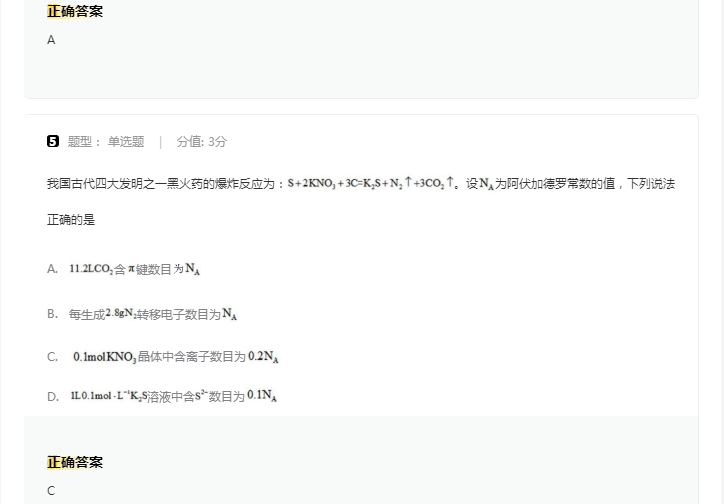This screenshot has height=504, width=724.
Task: Click the 单选题 question type label
Action: pos(126,142)
